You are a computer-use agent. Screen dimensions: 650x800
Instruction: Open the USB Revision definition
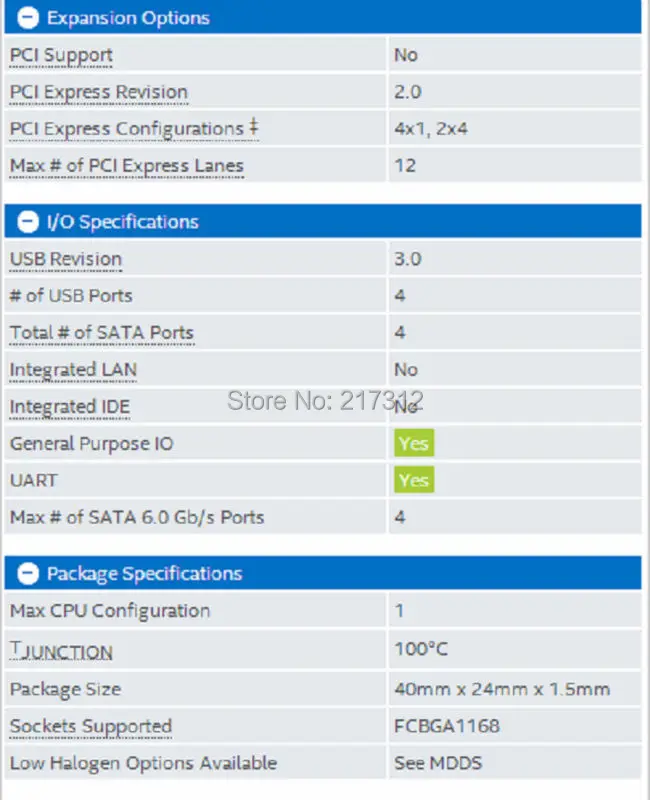(x=65, y=259)
